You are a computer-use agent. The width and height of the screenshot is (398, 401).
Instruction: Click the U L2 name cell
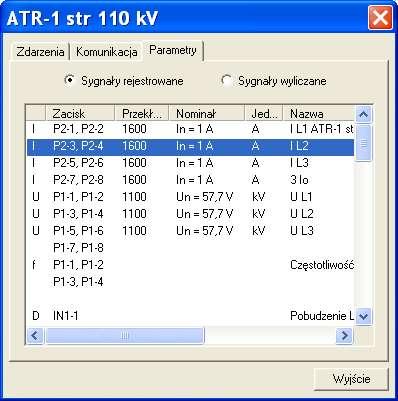pyautogui.click(x=302, y=214)
